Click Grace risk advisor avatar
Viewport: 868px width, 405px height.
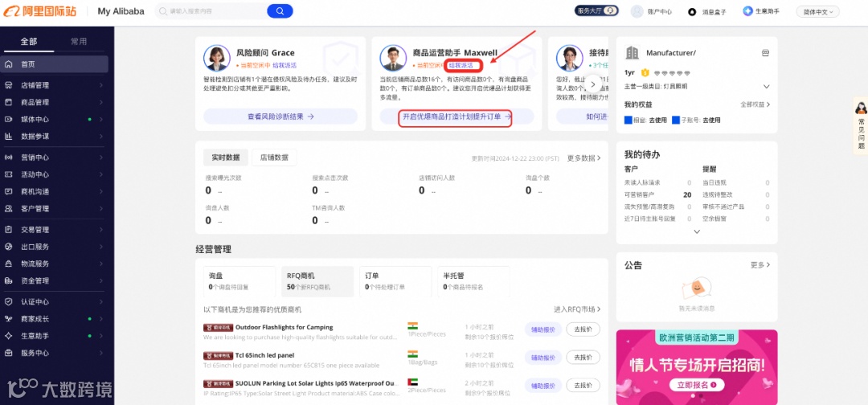click(x=217, y=58)
